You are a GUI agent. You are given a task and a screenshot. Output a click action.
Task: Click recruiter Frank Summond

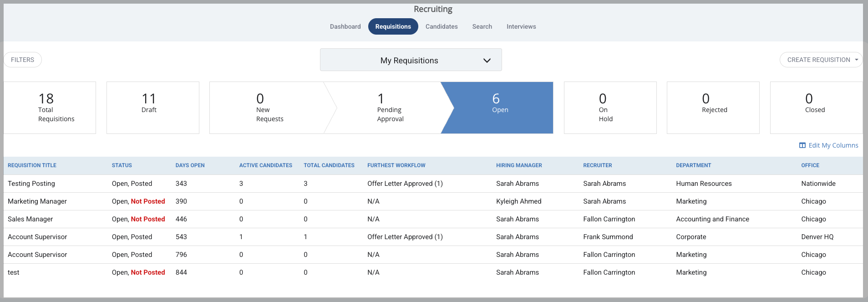608,237
